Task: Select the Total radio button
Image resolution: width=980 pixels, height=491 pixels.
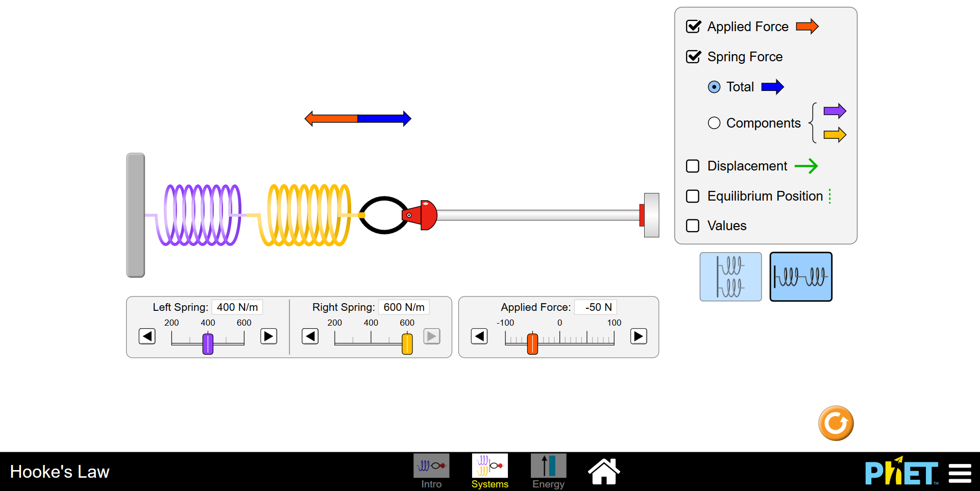Action: (714, 87)
